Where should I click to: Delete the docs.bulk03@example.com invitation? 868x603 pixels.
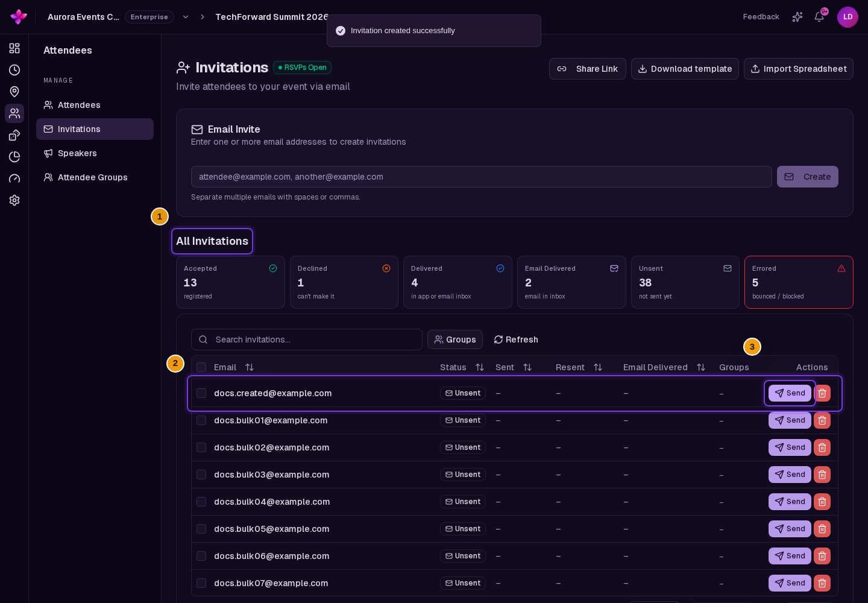(822, 475)
